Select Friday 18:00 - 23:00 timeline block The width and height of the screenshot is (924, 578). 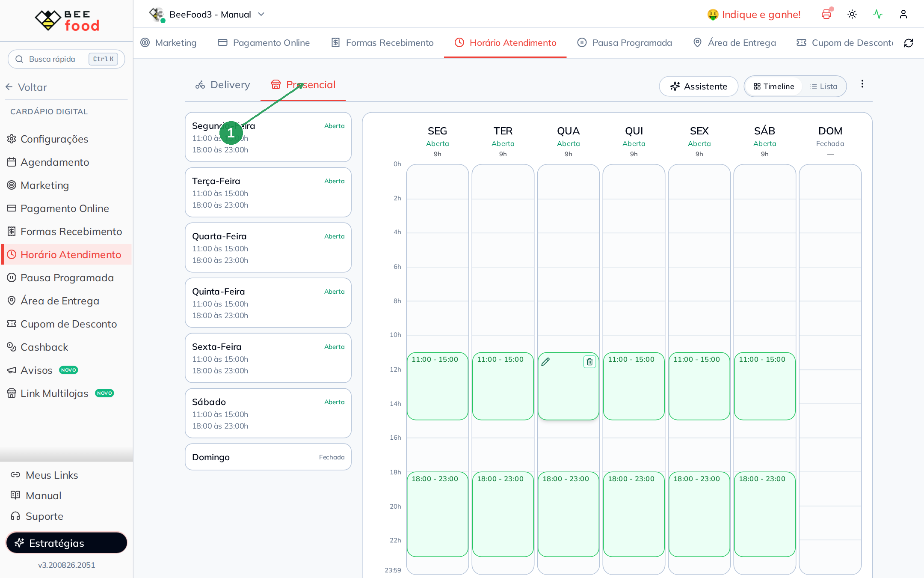coord(699,514)
